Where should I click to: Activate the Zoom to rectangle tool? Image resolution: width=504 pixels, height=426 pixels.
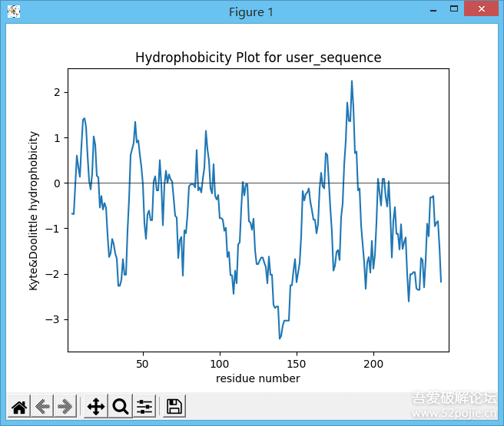click(x=121, y=406)
